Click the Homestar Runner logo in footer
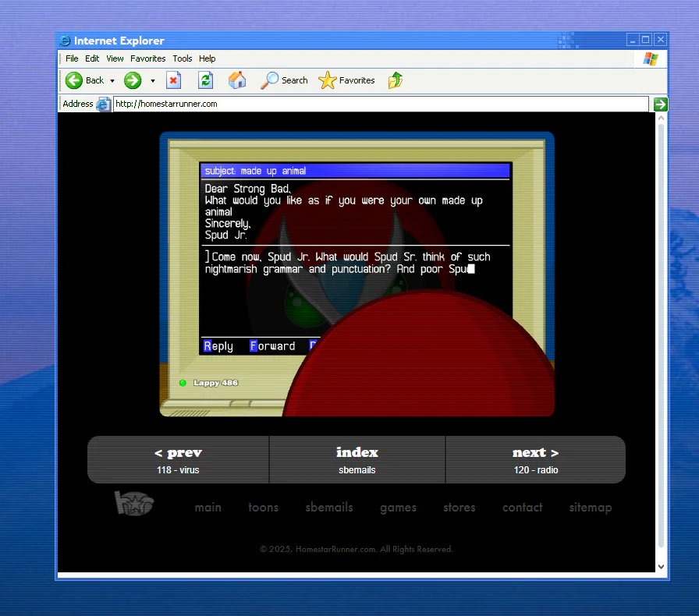This screenshot has height=616, width=699. (134, 503)
